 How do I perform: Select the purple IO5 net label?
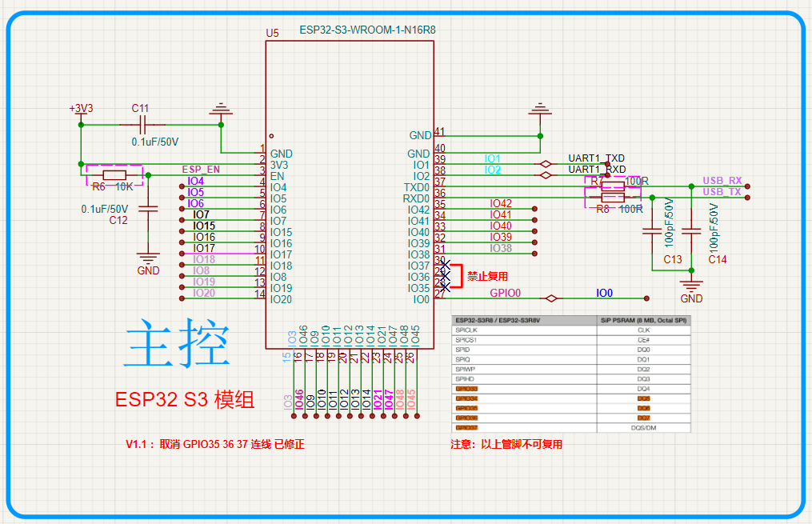(x=195, y=192)
